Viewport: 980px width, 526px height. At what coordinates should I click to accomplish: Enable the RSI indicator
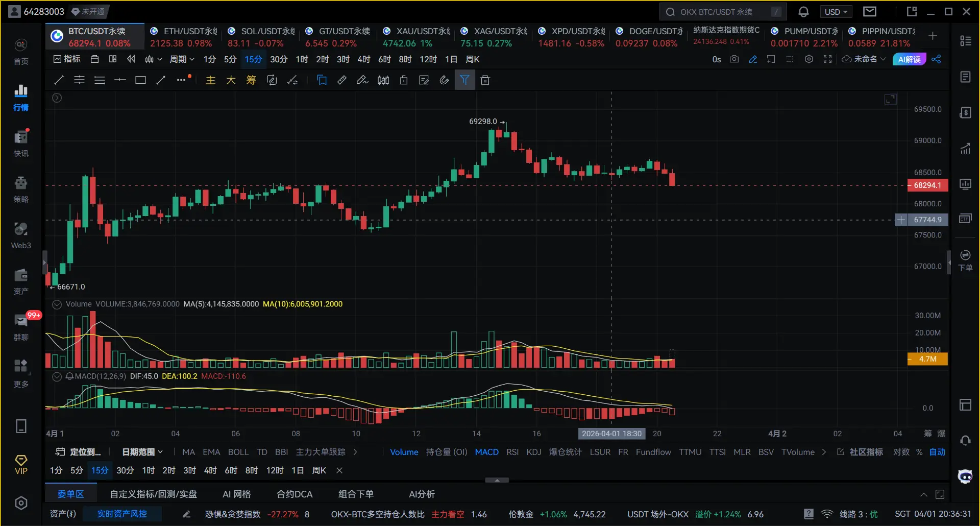pos(512,452)
